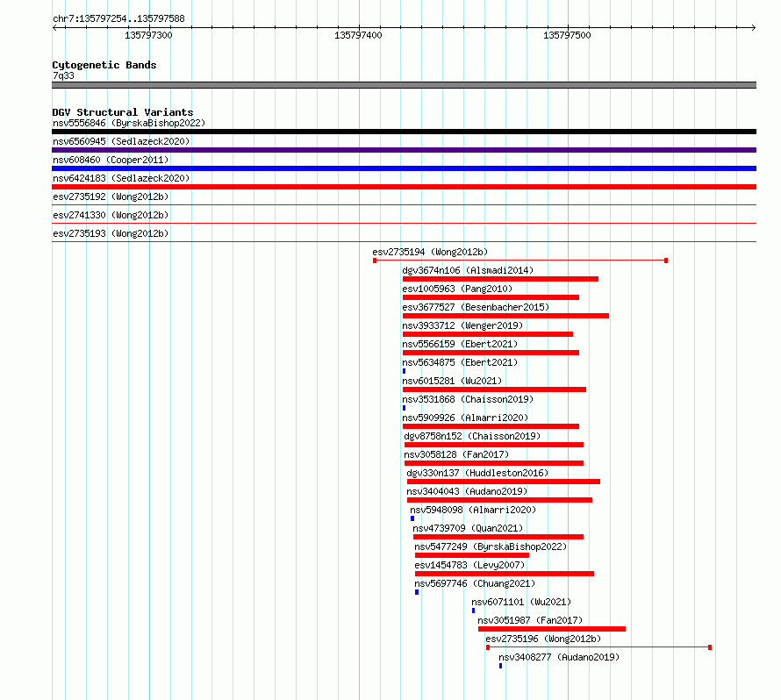Click the red nsv6015281 variant bar
Viewport: 781px width, 700px height.
pyautogui.click(x=494, y=389)
